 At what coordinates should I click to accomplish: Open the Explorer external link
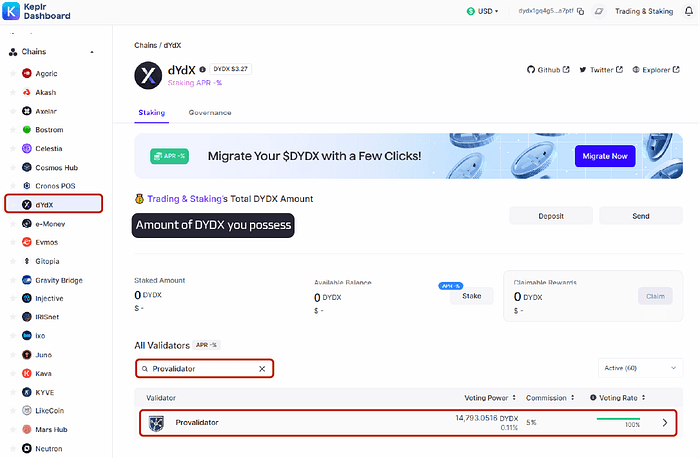pyautogui.click(x=656, y=70)
